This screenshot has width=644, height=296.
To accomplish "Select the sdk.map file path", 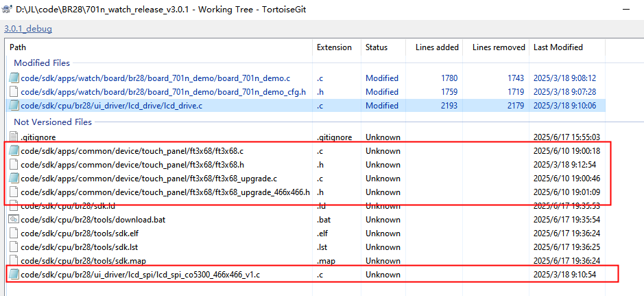I will 83,261.
